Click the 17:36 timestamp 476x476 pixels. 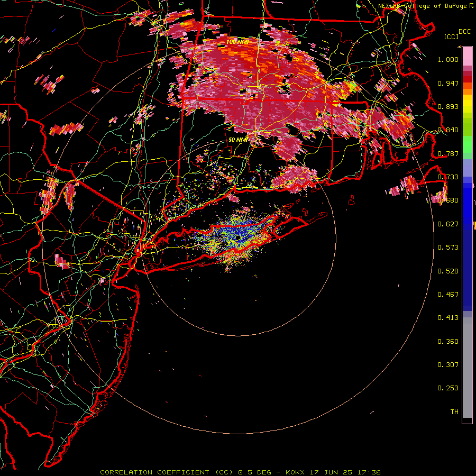tap(369, 472)
